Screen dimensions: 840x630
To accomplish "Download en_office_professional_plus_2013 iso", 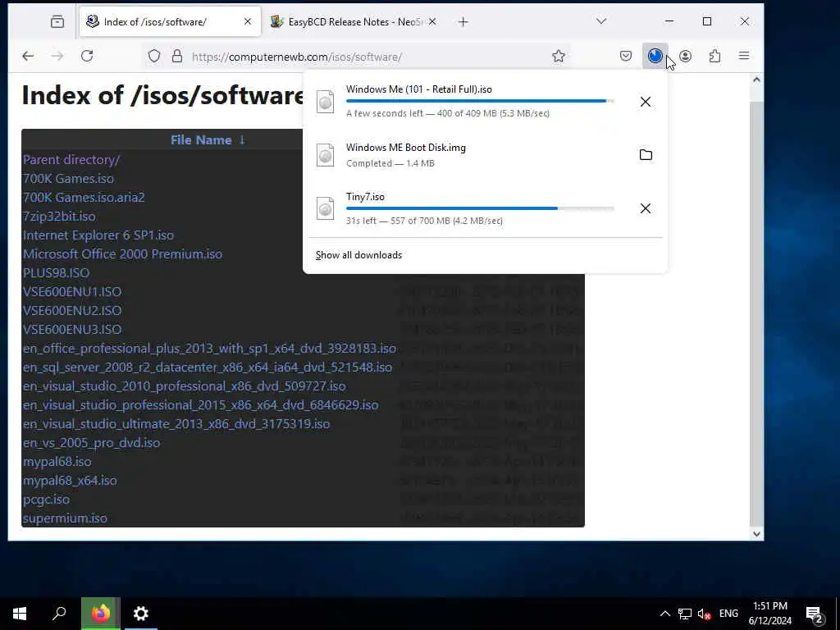I will click(209, 348).
